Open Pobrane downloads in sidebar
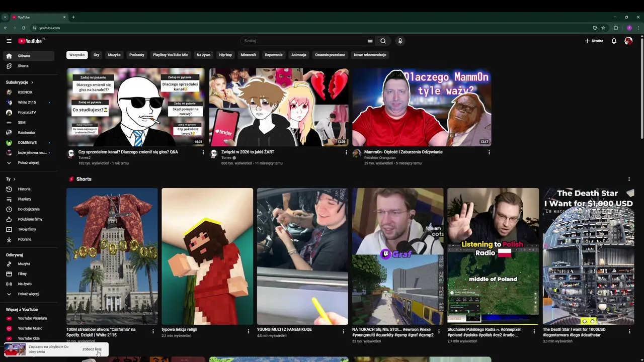The width and height of the screenshot is (644, 362). pos(28,239)
